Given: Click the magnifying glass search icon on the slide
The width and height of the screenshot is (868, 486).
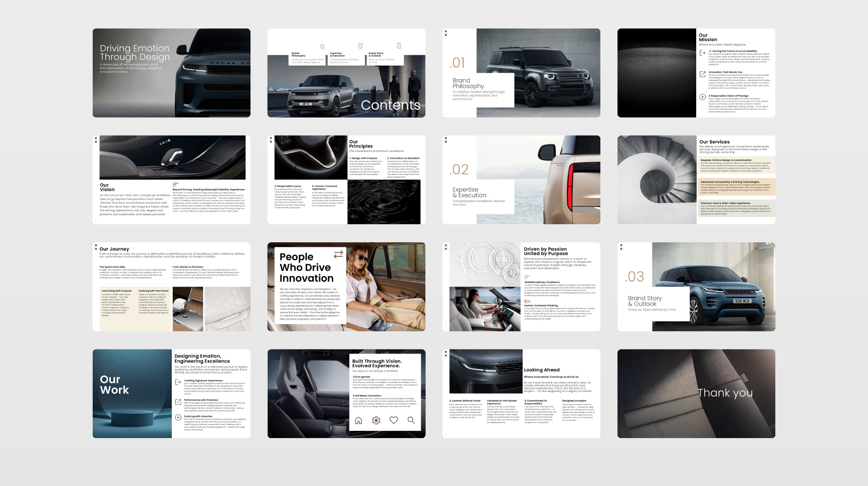Looking at the screenshot, I should click(x=411, y=420).
